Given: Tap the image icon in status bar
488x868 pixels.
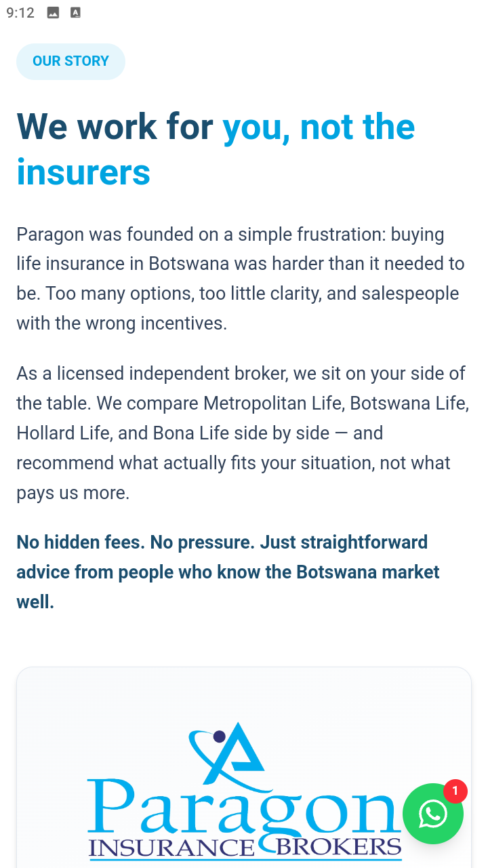Looking at the screenshot, I should tap(53, 13).
